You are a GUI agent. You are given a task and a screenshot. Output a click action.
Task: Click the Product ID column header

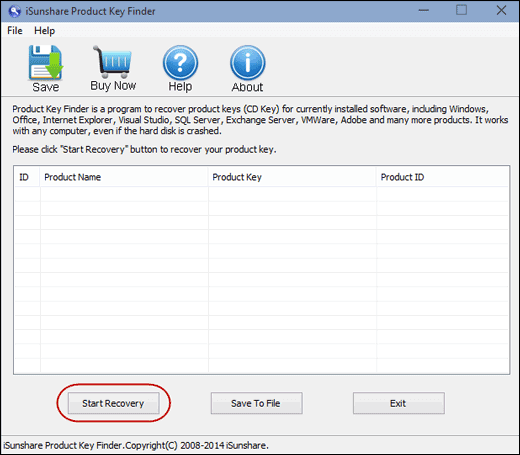coord(442,177)
